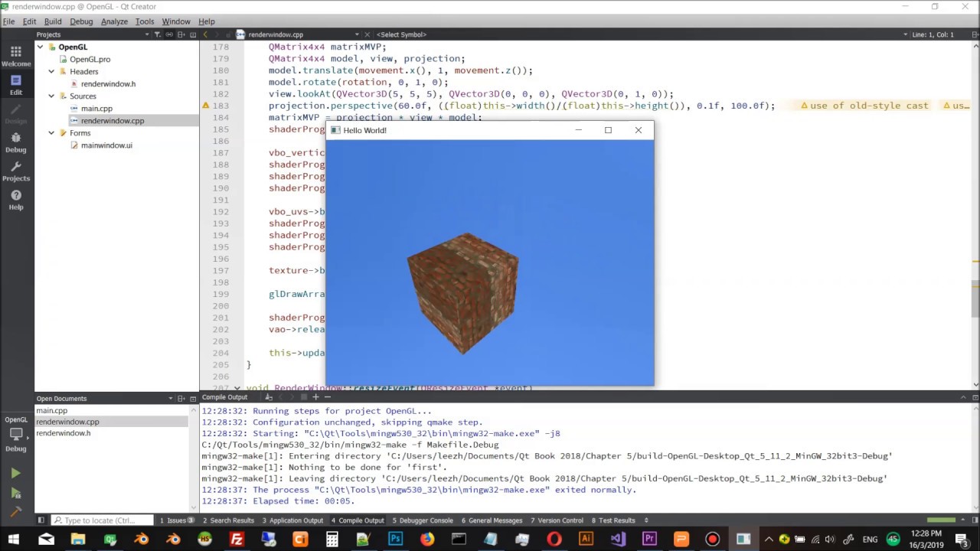Open Photoshop from the taskbar
This screenshot has height=551, width=980.
395,540
